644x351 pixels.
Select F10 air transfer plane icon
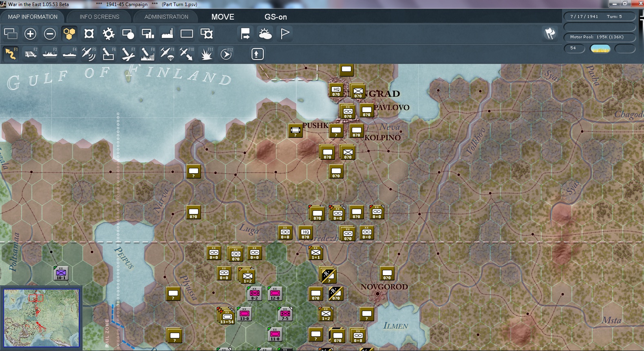click(187, 54)
